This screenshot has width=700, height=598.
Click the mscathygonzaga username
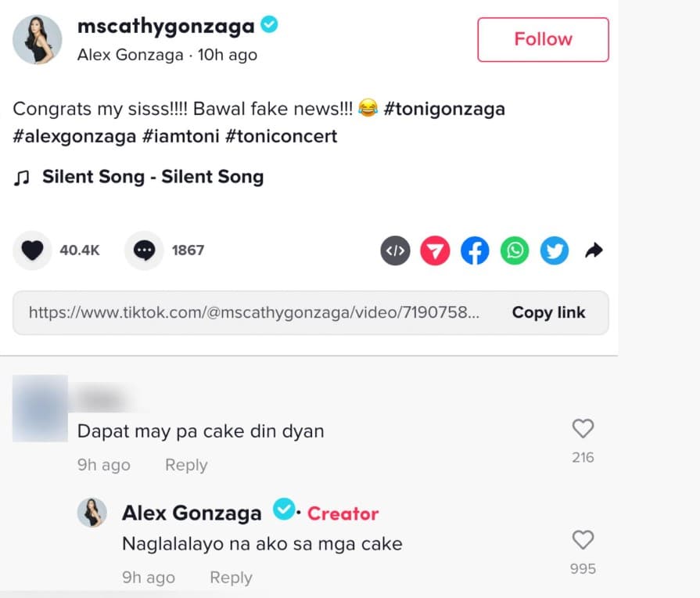166,26
